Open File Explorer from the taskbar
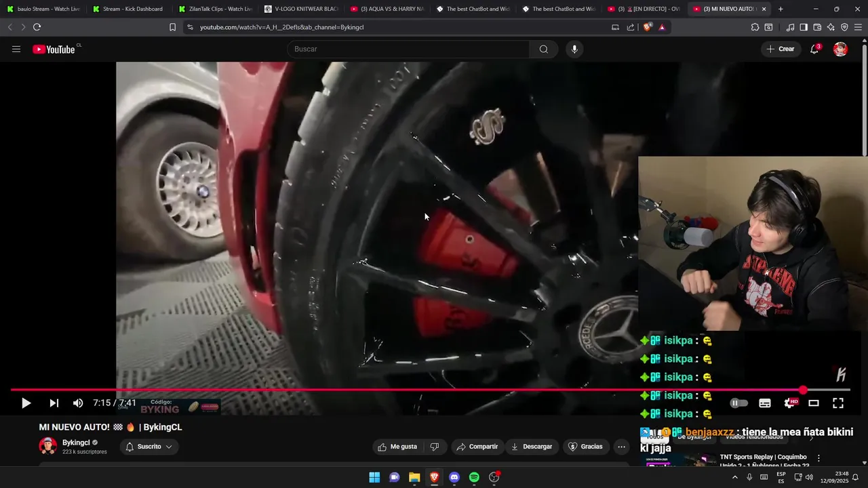Screen dimensions: 868x488 click(x=414, y=477)
